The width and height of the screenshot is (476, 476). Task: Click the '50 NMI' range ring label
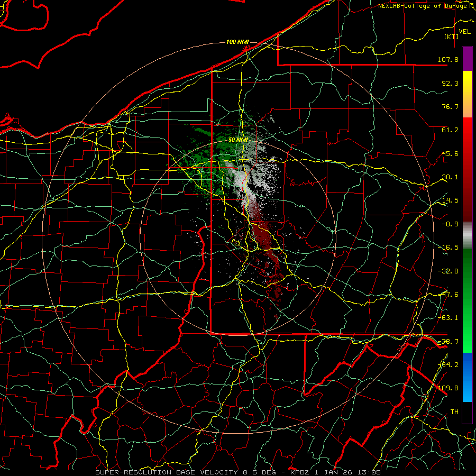(239, 140)
